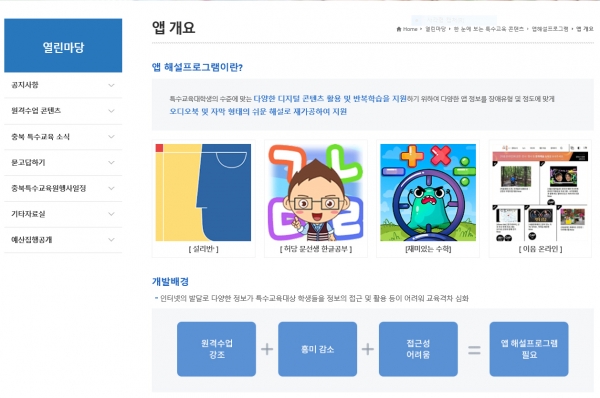This screenshot has height=398, width=600.
Task: Expand the 기타자료실 chevron
Action: (x=111, y=214)
